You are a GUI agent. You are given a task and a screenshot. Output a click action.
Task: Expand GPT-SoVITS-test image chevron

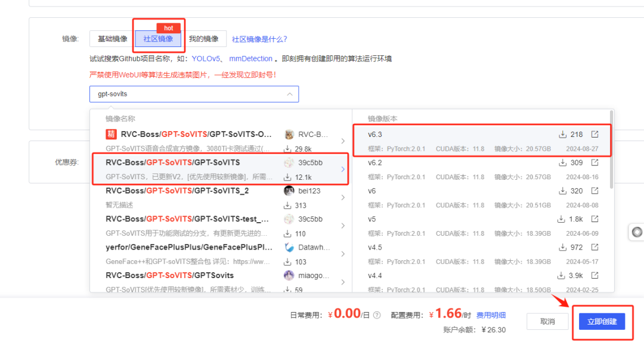point(343,226)
